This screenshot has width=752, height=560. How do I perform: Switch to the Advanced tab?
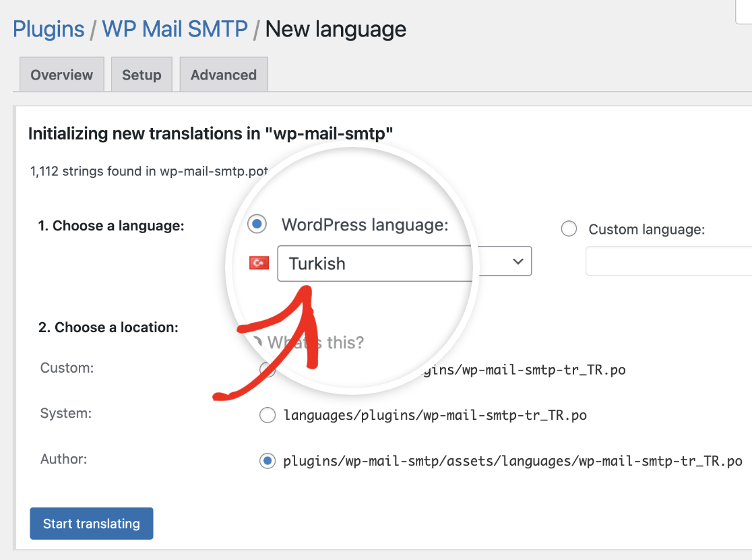224,75
